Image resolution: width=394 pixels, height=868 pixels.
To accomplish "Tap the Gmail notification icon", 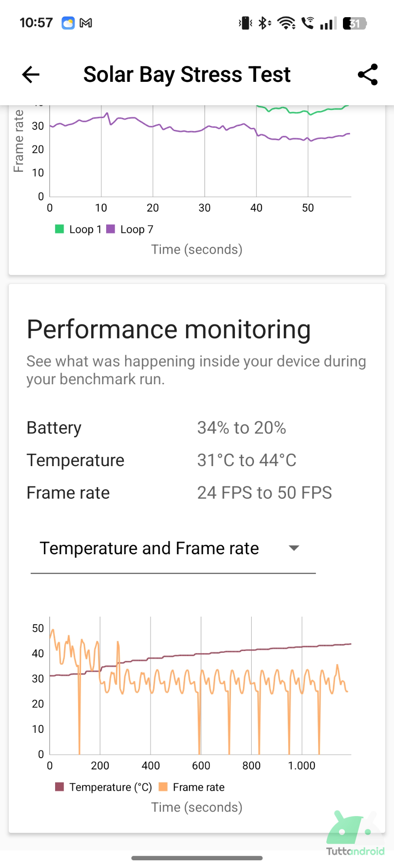I will tap(86, 23).
